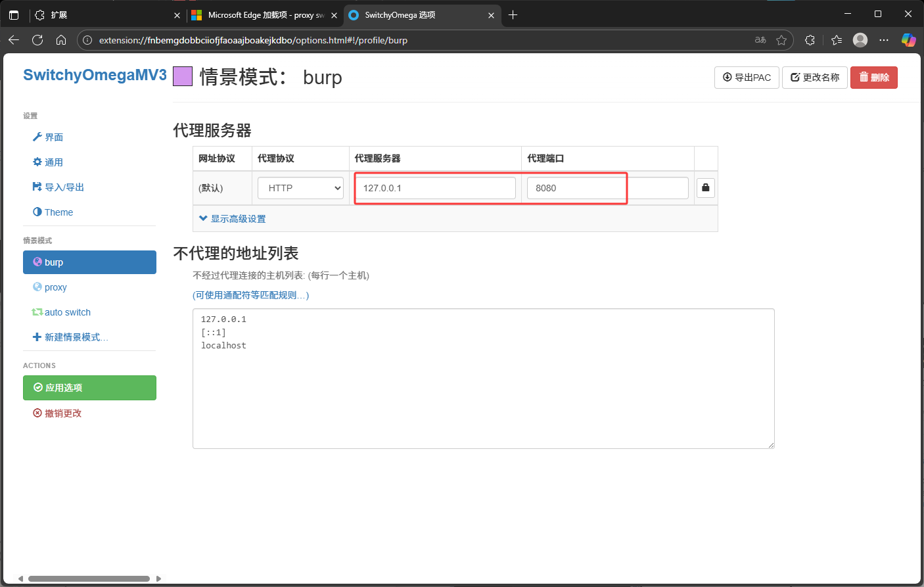This screenshot has height=587, width=924.
Task: Close the 扩展 tab
Action: (x=177, y=15)
